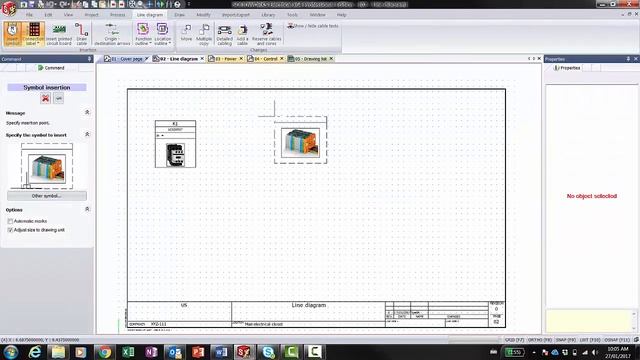Open Excel from the taskbar
The width and height of the screenshot is (640, 360).
click(128, 352)
